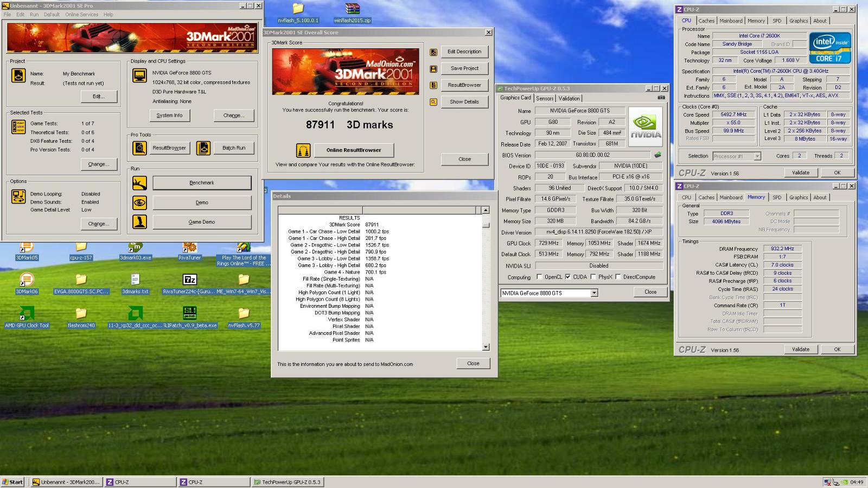This screenshot has width=868, height=488.
Task: Open the 3DMark05 desktop shortcut
Action: pos(27,251)
